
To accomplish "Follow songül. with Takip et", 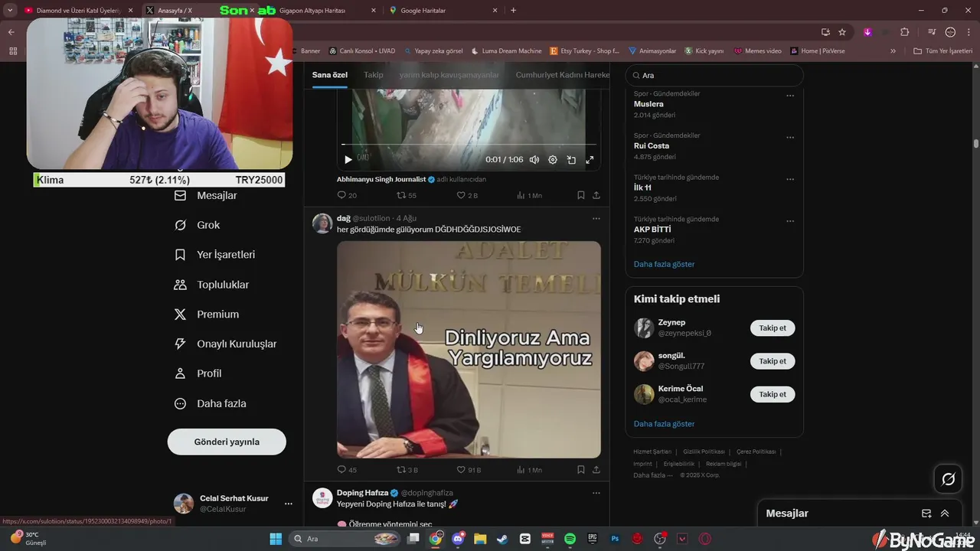I will point(773,361).
